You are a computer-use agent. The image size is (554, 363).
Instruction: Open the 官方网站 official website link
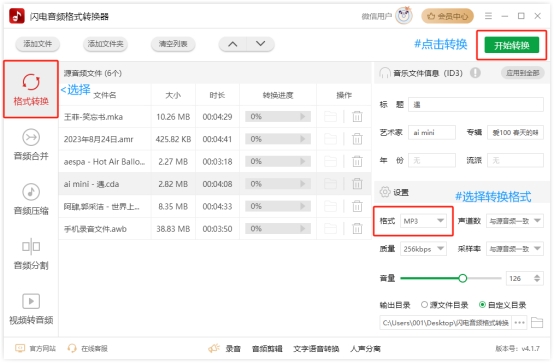pos(35,349)
